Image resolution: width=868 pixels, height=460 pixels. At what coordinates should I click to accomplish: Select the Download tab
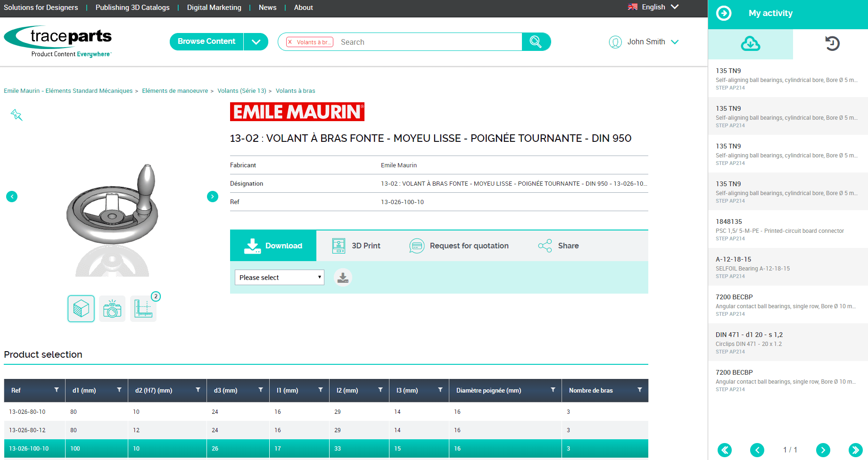[x=273, y=246]
